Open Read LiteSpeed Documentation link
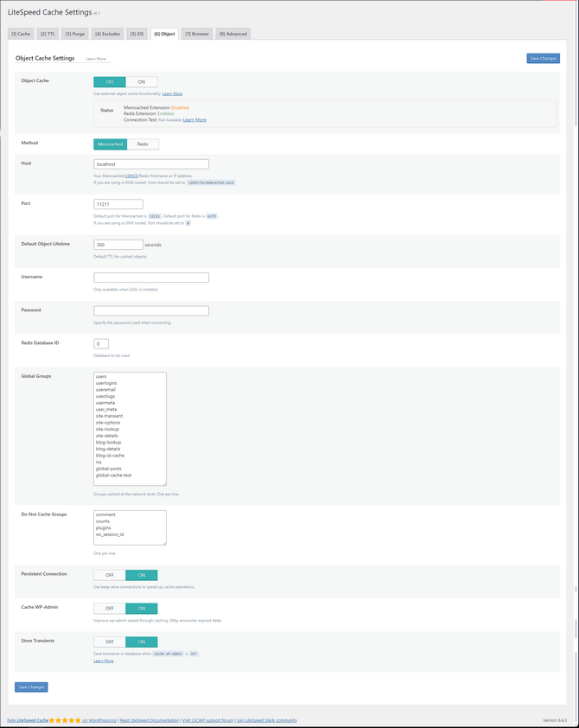This screenshot has width=579, height=728. 149,720
